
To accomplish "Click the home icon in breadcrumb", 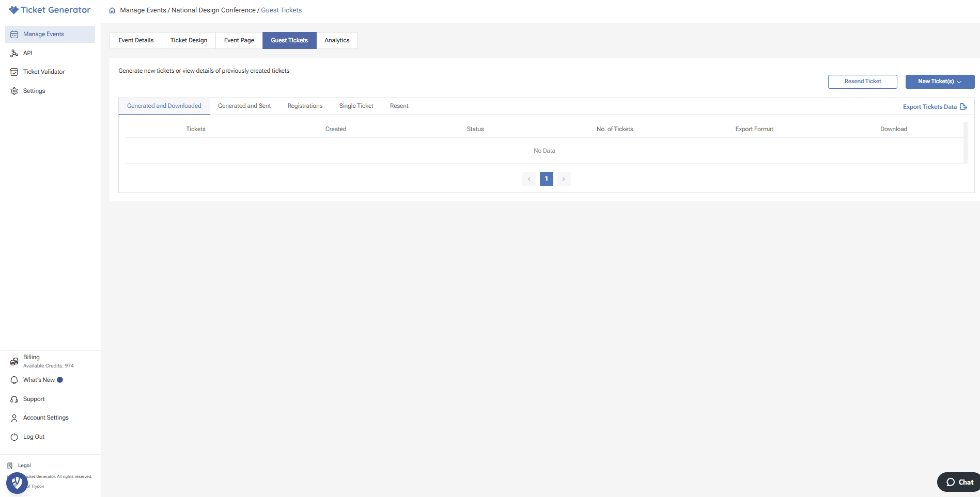I will [x=112, y=10].
